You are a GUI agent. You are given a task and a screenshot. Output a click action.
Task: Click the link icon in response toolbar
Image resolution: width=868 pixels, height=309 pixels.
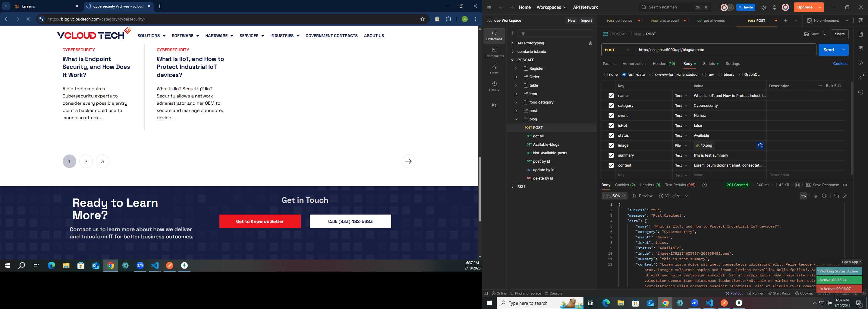pyautogui.click(x=845, y=196)
